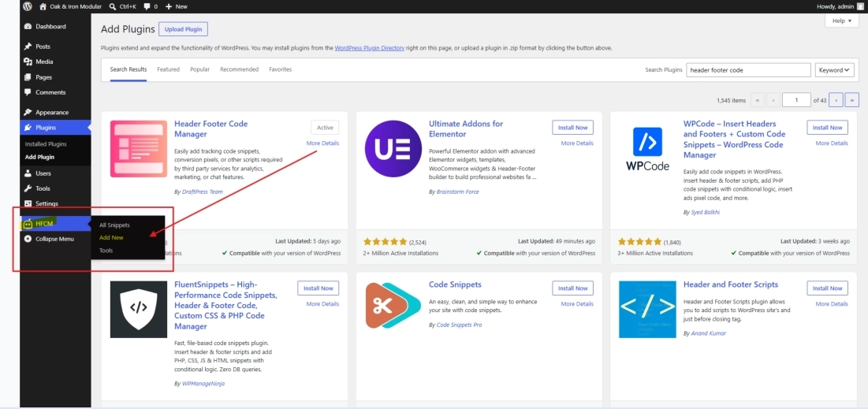
Task: Click the + New admin bar item
Action: point(177,6)
